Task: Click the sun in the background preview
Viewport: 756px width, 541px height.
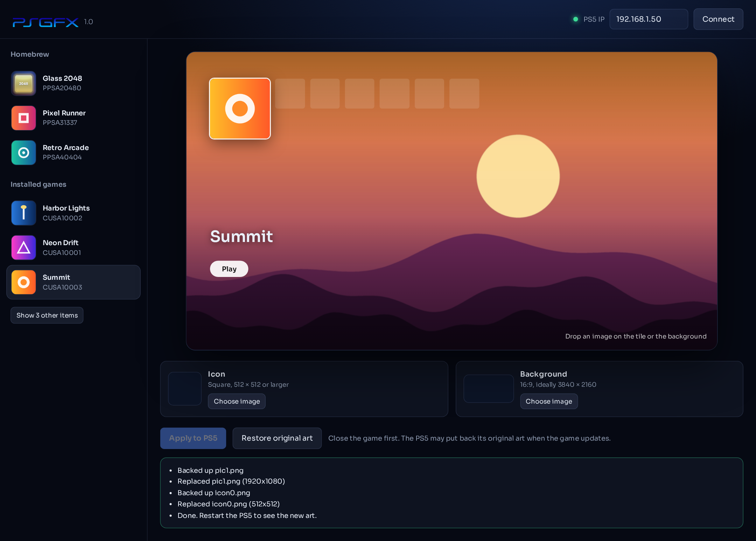Action: (x=518, y=176)
